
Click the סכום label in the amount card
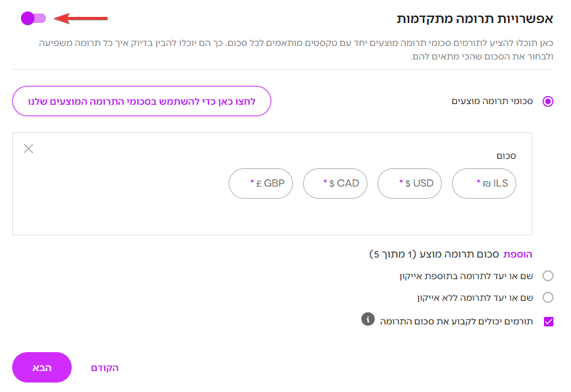(506, 156)
